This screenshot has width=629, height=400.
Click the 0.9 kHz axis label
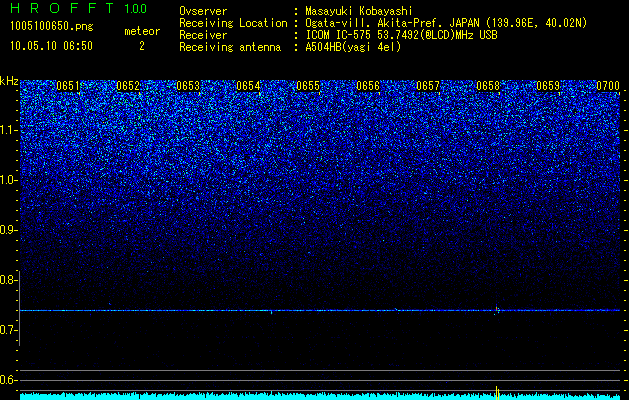click(8, 230)
